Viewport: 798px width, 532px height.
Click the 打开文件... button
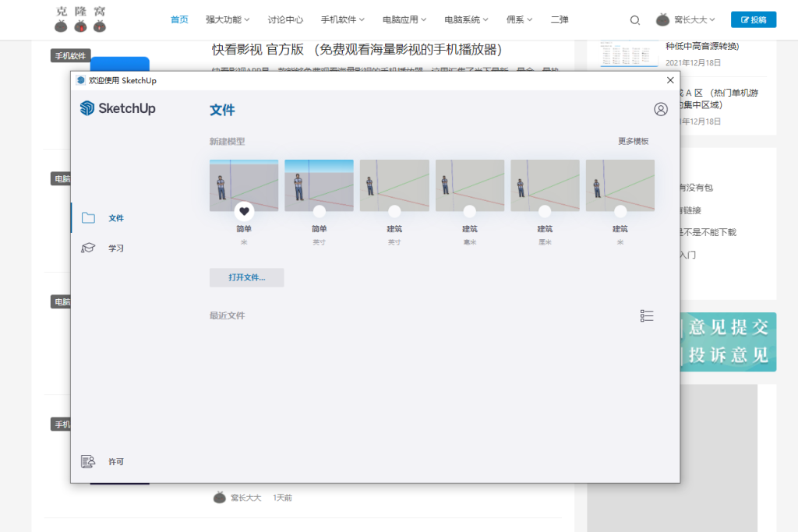(246, 277)
